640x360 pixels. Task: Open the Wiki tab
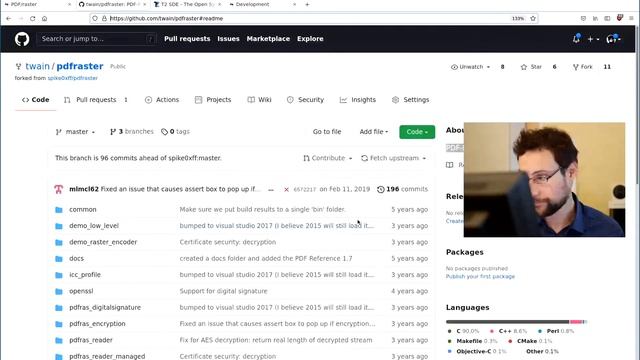click(260, 100)
